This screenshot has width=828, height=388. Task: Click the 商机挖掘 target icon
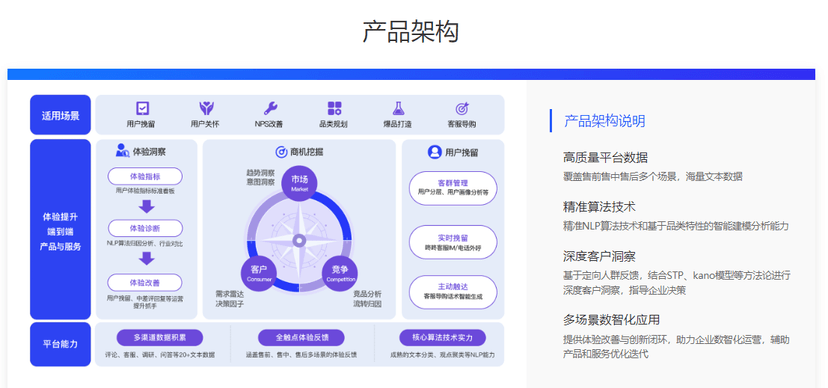point(281,152)
